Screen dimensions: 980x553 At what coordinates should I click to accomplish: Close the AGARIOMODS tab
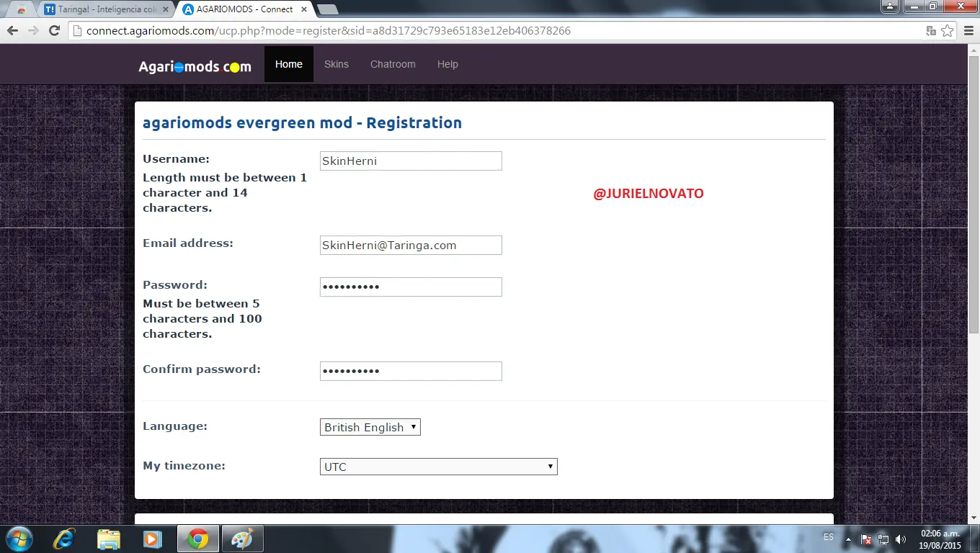point(305,9)
